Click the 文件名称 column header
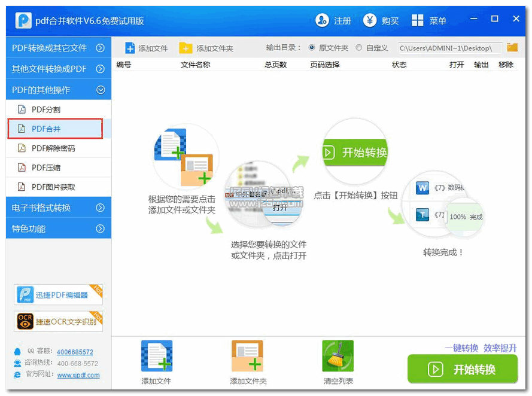This screenshot has width=532, height=396. click(196, 65)
